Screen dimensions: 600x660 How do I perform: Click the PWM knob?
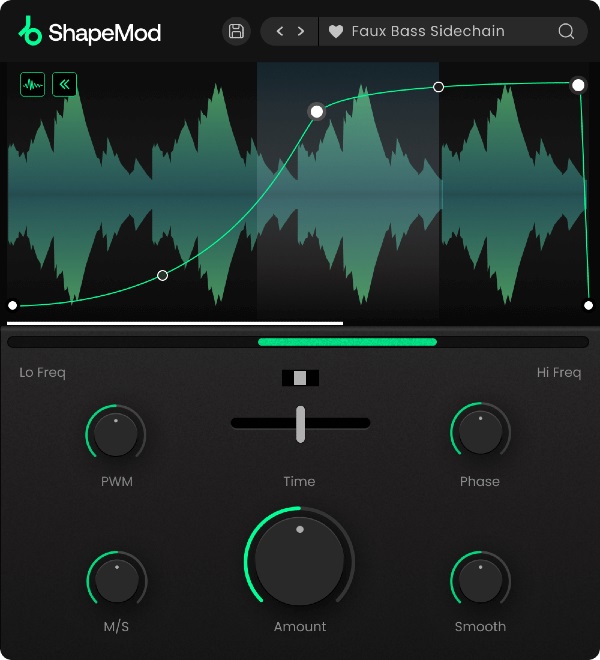[x=116, y=434]
